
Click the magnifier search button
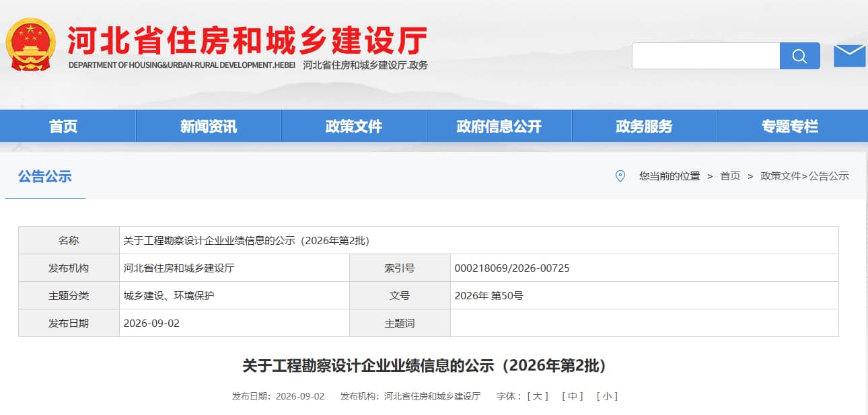pyautogui.click(x=799, y=56)
